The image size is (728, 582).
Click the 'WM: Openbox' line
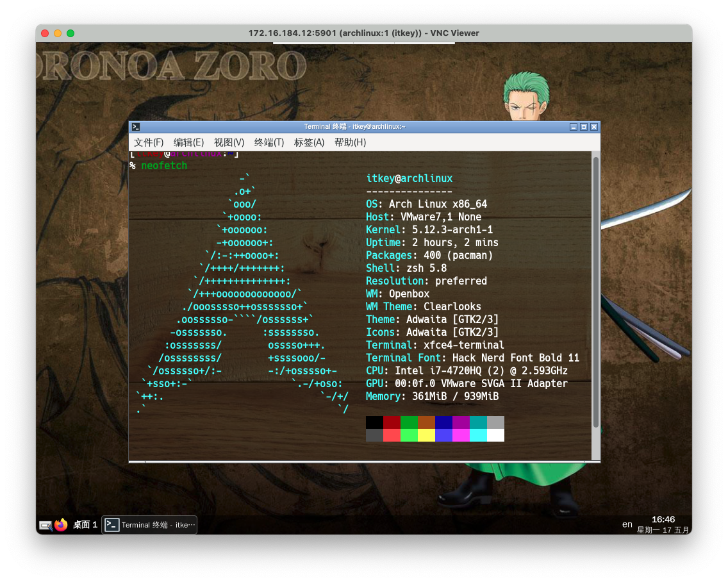click(397, 294)
